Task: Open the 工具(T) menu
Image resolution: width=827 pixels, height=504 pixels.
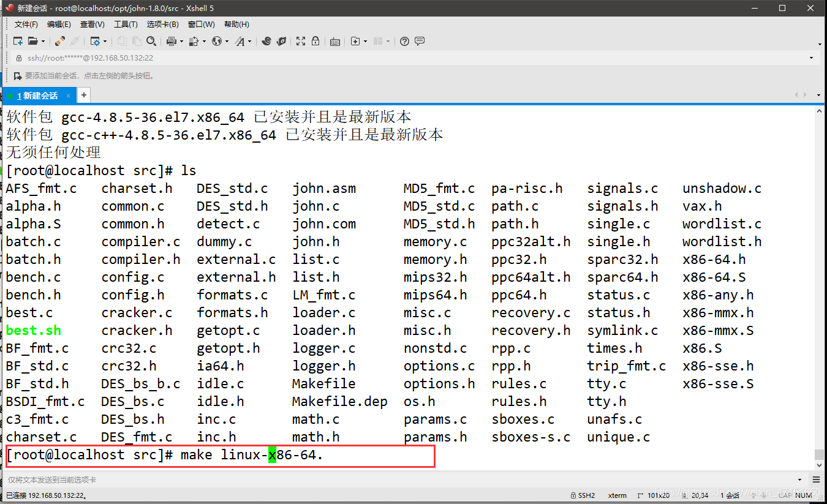Action: (x=126, y=24)
